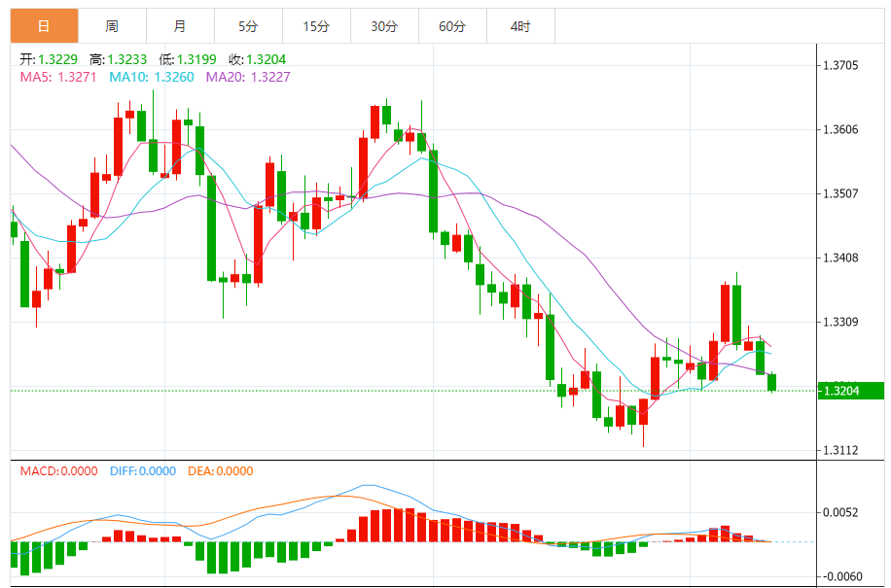The width and height of the screenshot is (891, 588).
Task: Click the closing price 收:1.3204
Action: (258, 59)
